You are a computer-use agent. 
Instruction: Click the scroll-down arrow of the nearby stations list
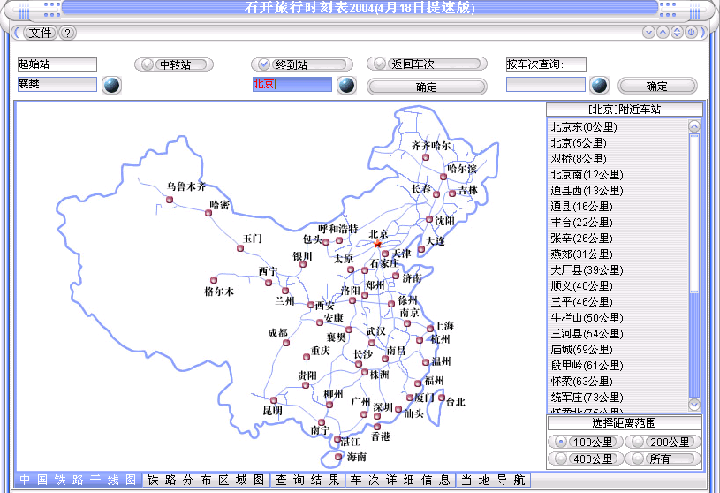tap(694, 404)
